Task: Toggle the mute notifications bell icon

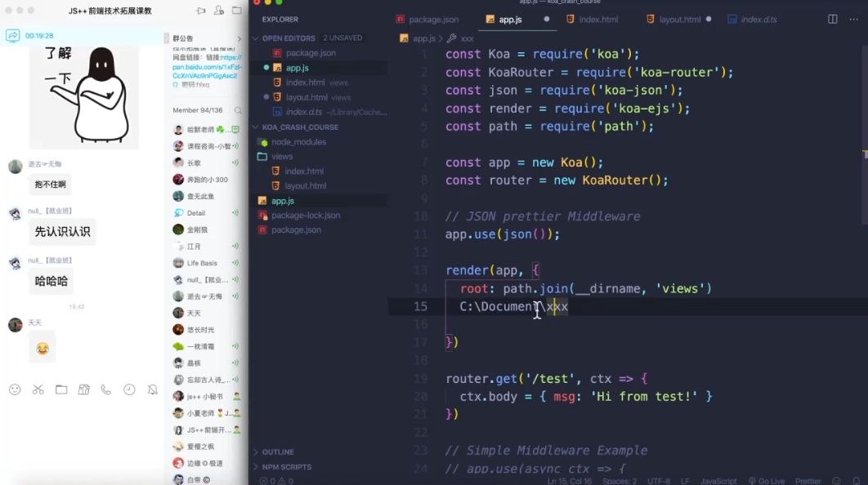Action: point(152,389)
